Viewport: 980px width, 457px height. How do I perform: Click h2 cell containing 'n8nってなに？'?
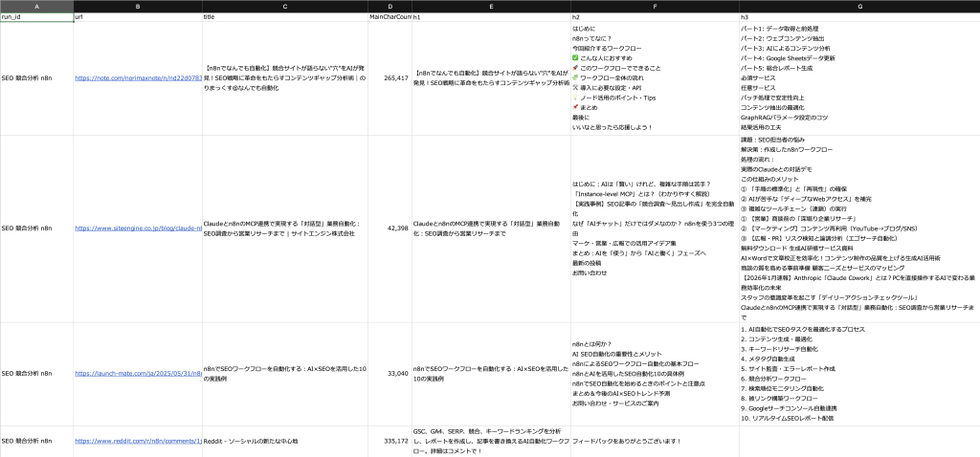[x=655, y=78]
